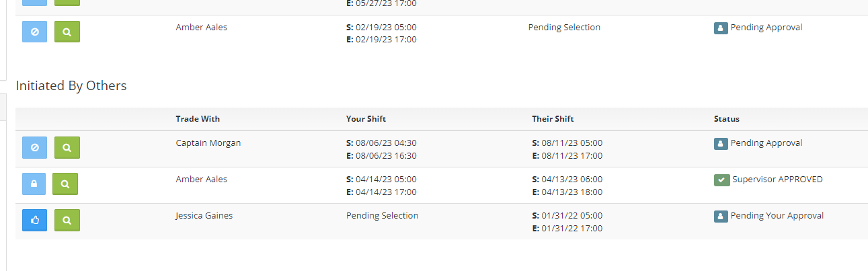Click Pending Selection text in Jessica Gaines row
Image resolution: width=868 pixels, height=271 pixels.
[382, 216]
